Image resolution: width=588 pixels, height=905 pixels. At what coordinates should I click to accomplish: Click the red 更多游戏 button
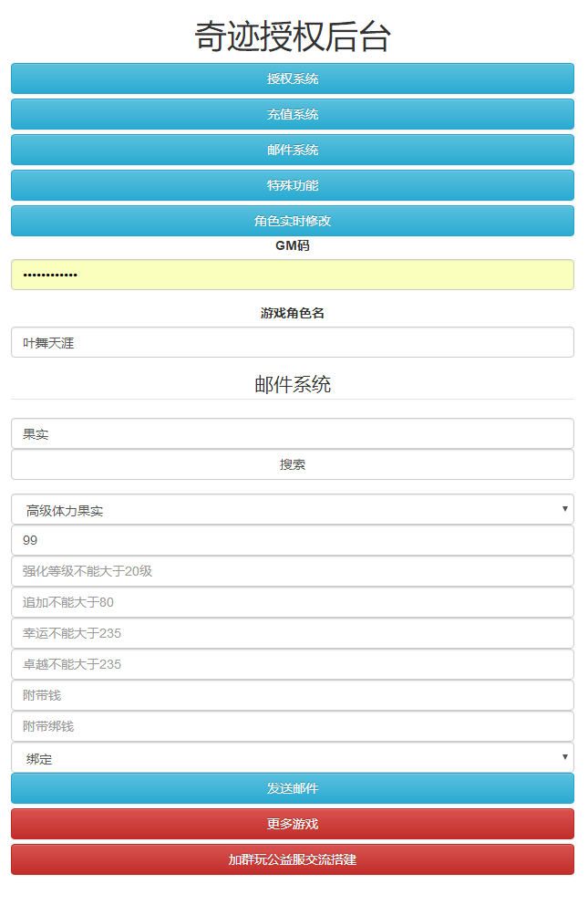(293, 824)
